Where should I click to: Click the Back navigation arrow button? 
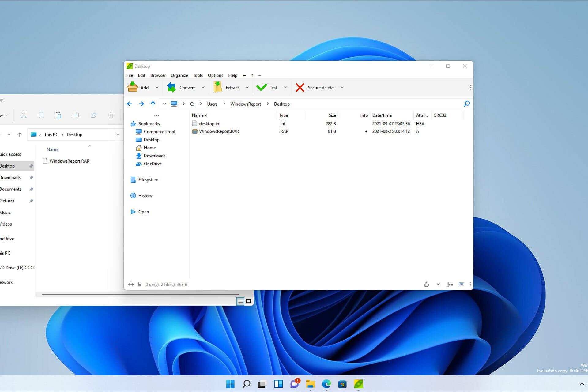(x=130, y=104)
